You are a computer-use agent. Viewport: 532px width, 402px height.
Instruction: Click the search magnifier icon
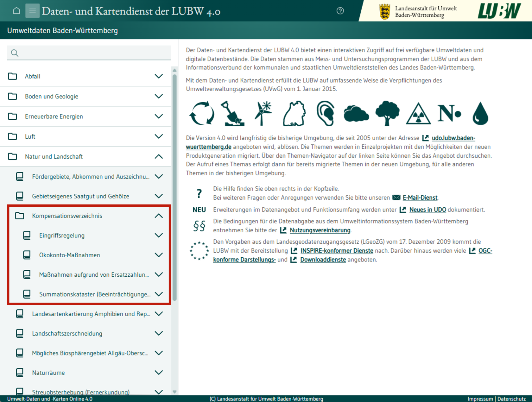[15, 53]
